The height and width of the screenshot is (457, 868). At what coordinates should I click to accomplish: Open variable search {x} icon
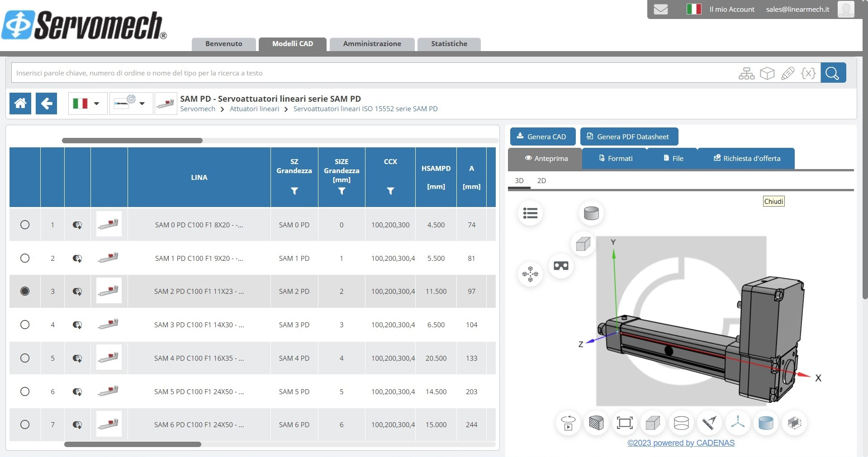coord(808,73)
